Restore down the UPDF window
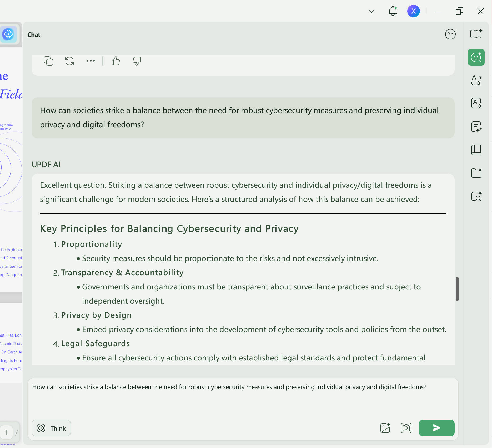The width and height of the screenshot is (492, 448). (459, 11)
